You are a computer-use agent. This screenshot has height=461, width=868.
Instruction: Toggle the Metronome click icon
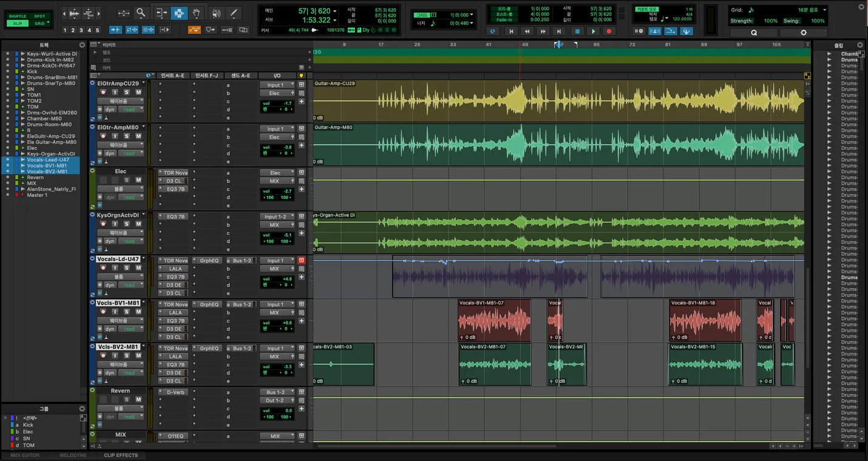click(x=656, y=31)
